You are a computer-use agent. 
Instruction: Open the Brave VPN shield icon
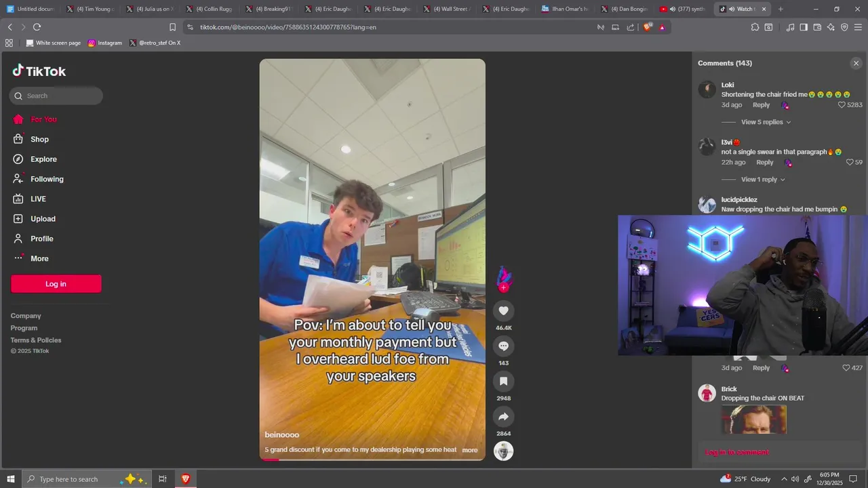pyautogui.click(x=844, y=27)
